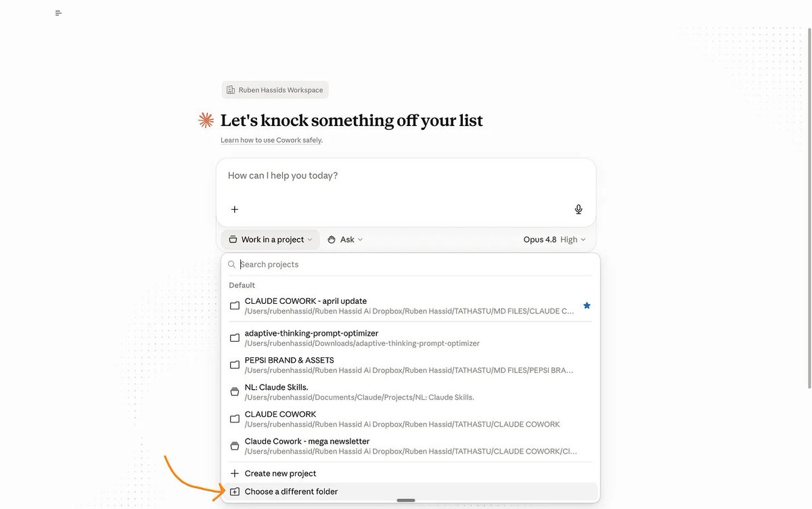Image resolution: width=812 pixels, height=509 pixels.
Task: Select Claude Cowork - mega newsletter project
Action: point(409,446)
